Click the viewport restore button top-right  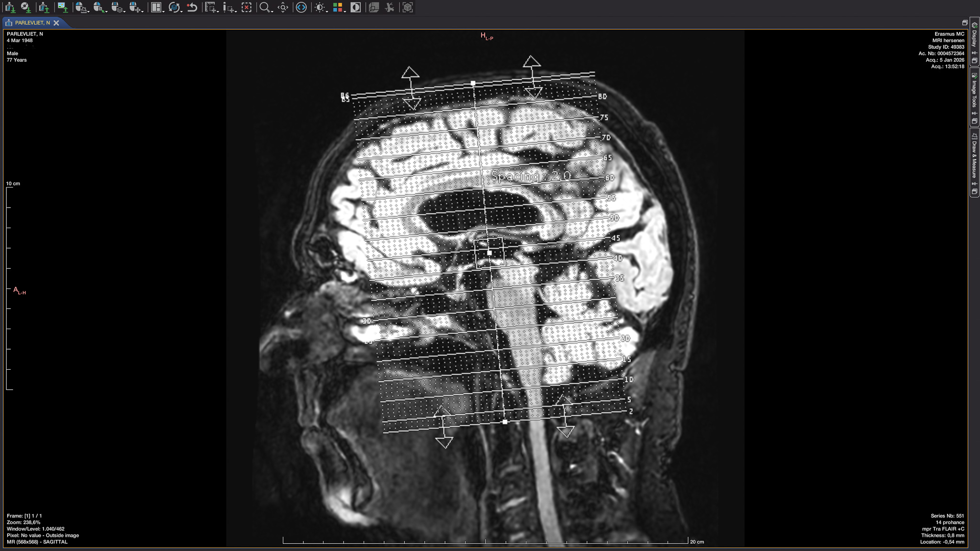click(964, 22)
